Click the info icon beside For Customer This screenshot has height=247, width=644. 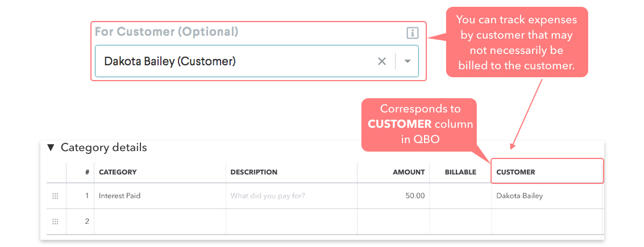(412, 33)
